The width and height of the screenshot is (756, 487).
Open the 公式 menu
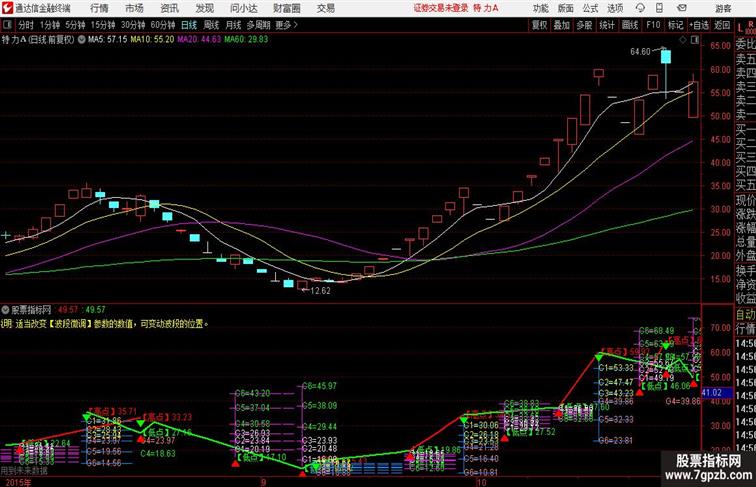(x=590, y=8)
